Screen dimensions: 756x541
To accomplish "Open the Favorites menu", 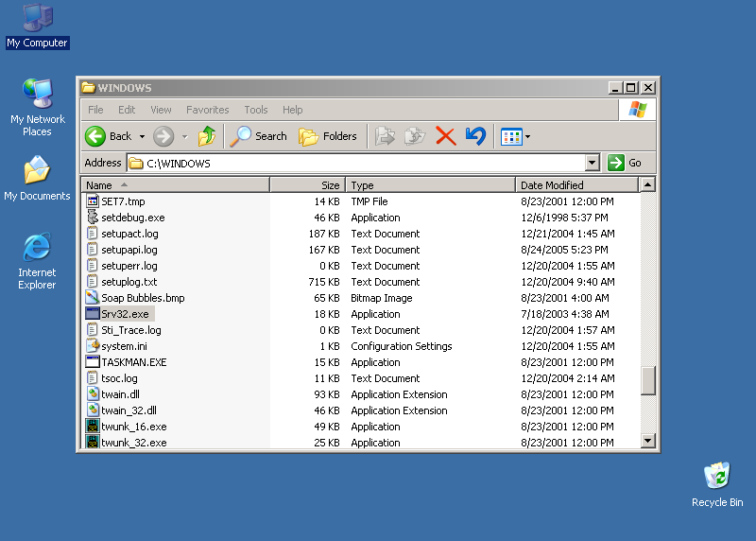I will [x=207, y=110].
